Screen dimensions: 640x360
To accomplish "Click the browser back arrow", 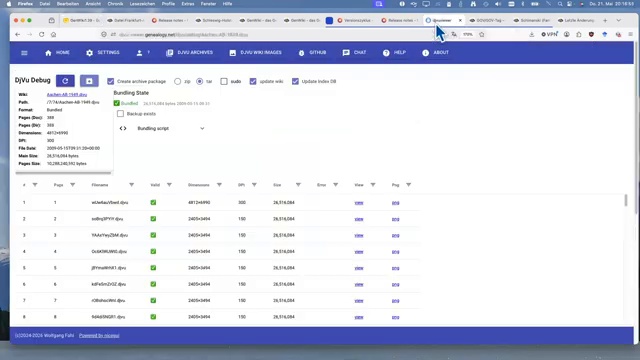I will tap(18, 35).
